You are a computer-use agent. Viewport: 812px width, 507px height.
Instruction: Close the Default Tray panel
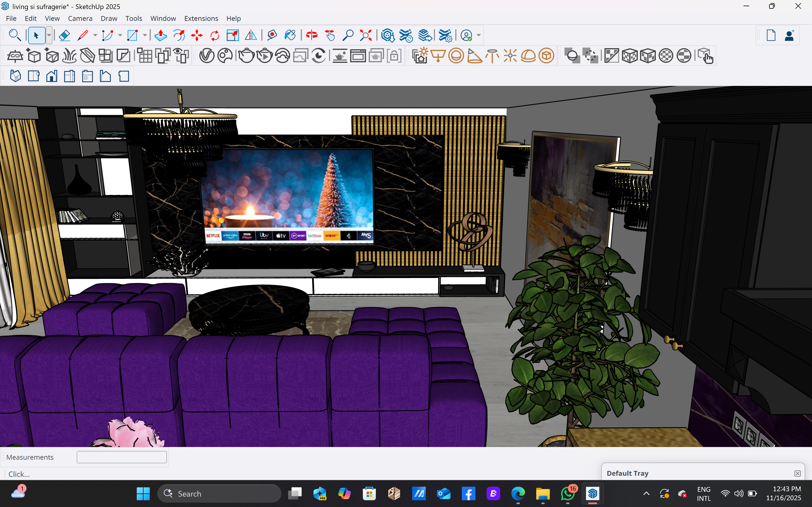797,473
